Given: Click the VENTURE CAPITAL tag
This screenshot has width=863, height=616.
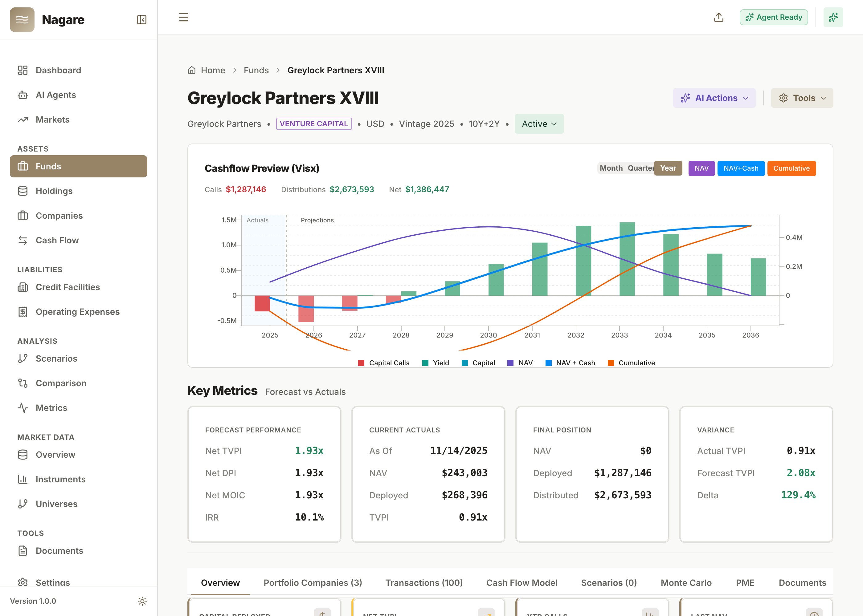Looking at the screenshot, I should tap(314, 124).
